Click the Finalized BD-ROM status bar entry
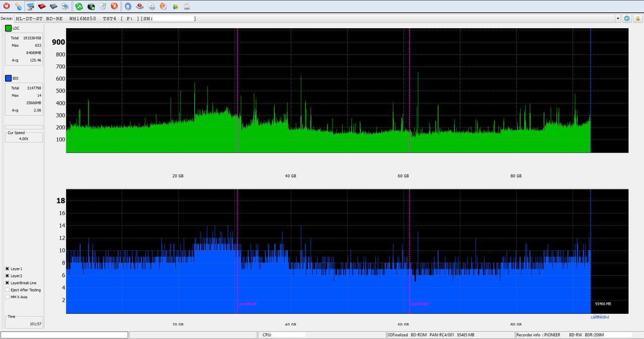The image size is (644, 339). (450, 334)
